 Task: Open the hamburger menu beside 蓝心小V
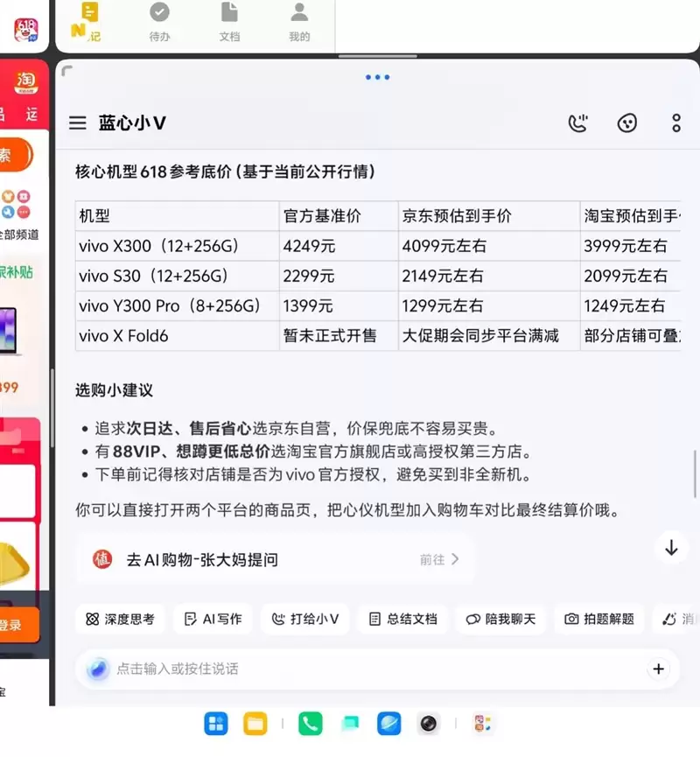click(77, 123)
